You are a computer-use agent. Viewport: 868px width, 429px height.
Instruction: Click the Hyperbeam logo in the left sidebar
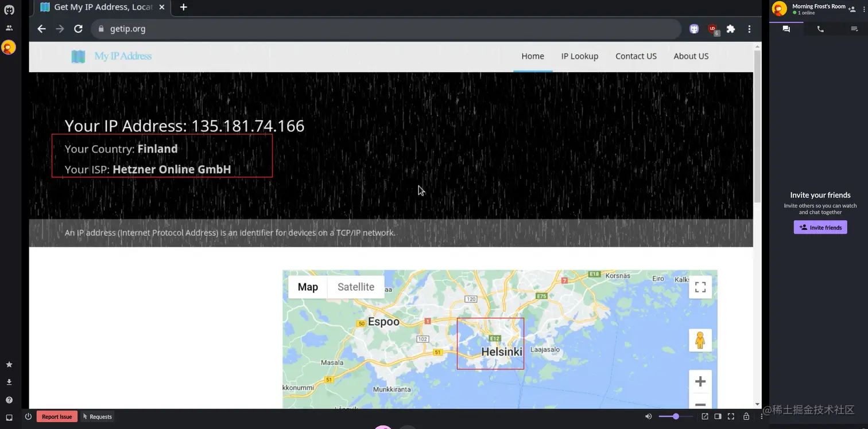tap(9, 10)
